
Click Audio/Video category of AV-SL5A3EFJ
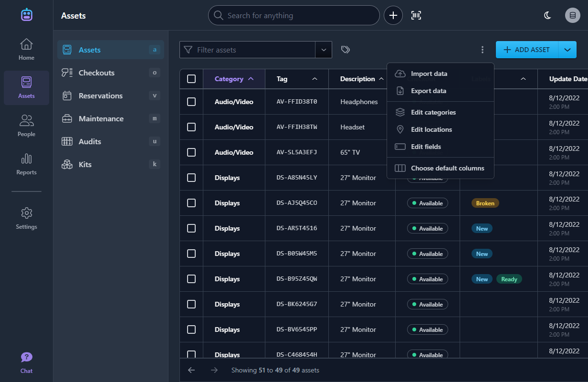(234, 152)
